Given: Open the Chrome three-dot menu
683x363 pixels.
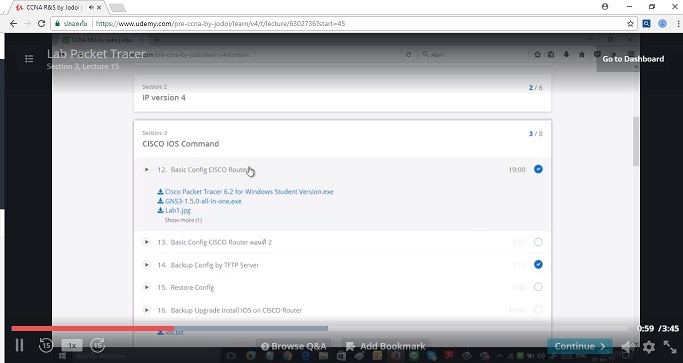Looking at the screenshot, I should point(678,24).
